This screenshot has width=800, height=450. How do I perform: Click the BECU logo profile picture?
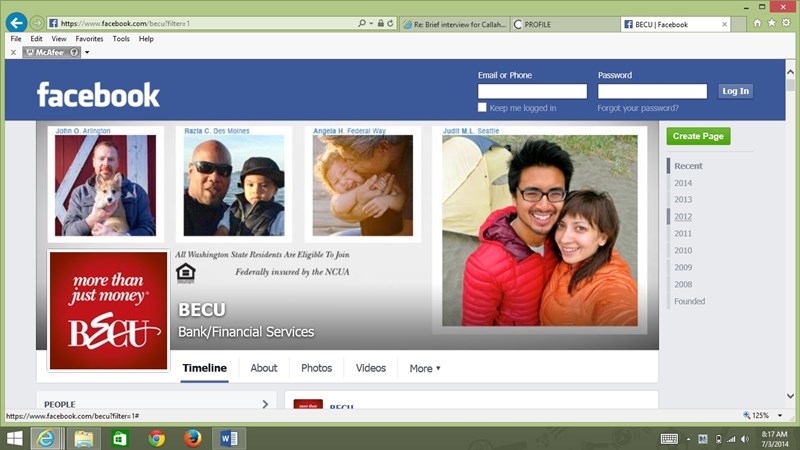pos(108,310)
